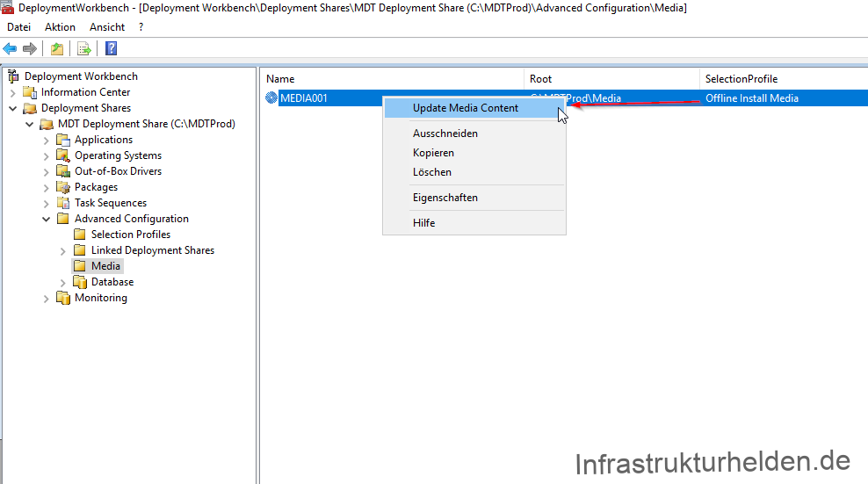This screenshot has width=868, height=484.
Task: Collapse the Advanced Configuration node
Action: coord(46,219)
